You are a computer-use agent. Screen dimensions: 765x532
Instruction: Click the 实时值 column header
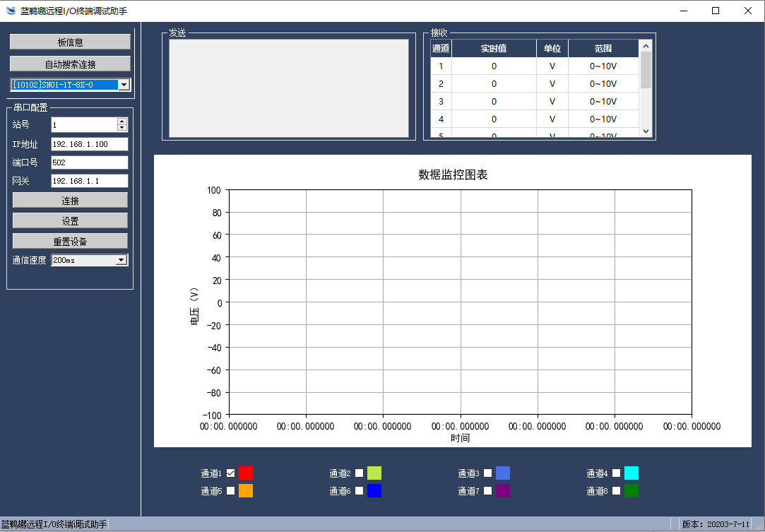tap(494, 49)
